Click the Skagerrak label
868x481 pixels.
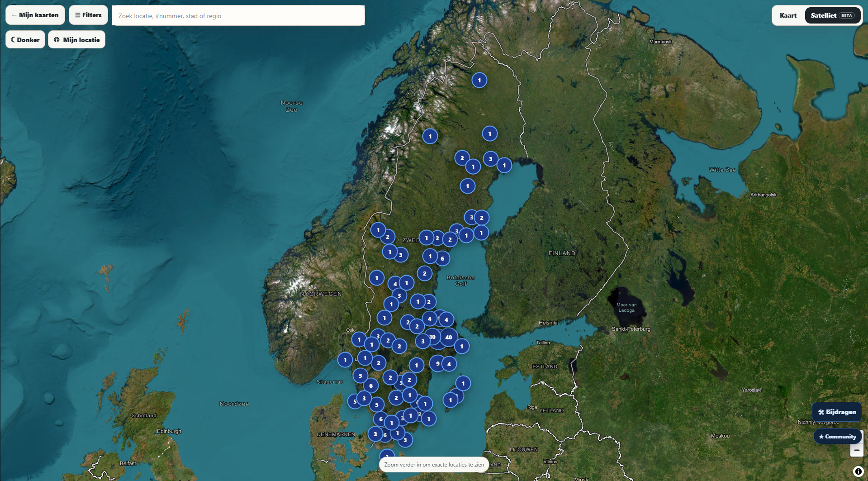coord(330,382)
